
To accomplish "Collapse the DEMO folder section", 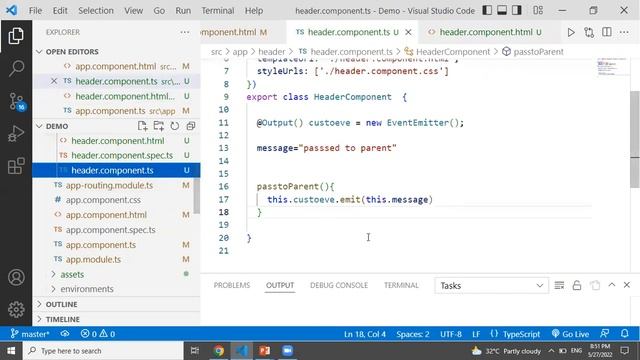I will [x=40, y=126].
